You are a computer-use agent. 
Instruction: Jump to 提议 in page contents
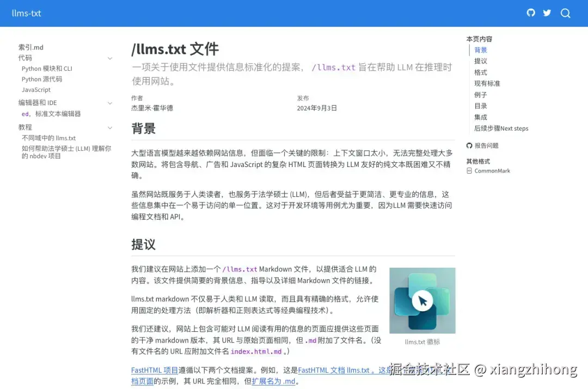480,61
